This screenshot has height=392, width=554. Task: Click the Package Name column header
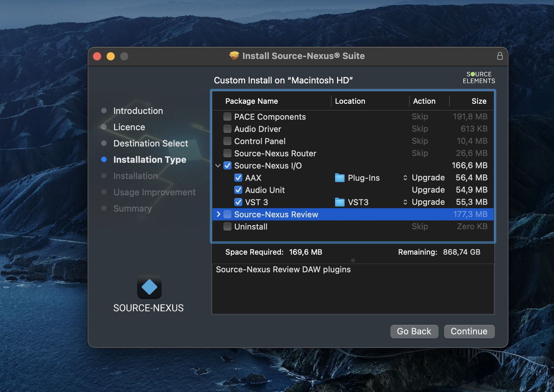tap(252, 101)
